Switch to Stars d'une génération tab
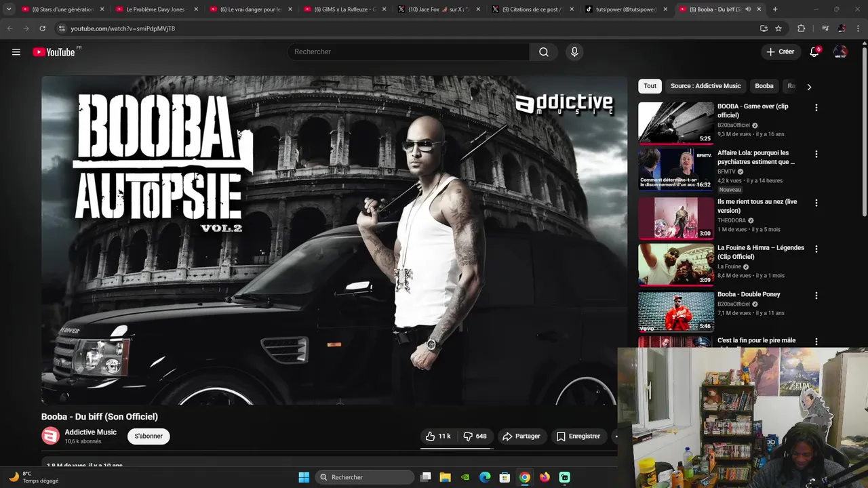The width and height of the screenshot is (868, 488). point(61,9)
